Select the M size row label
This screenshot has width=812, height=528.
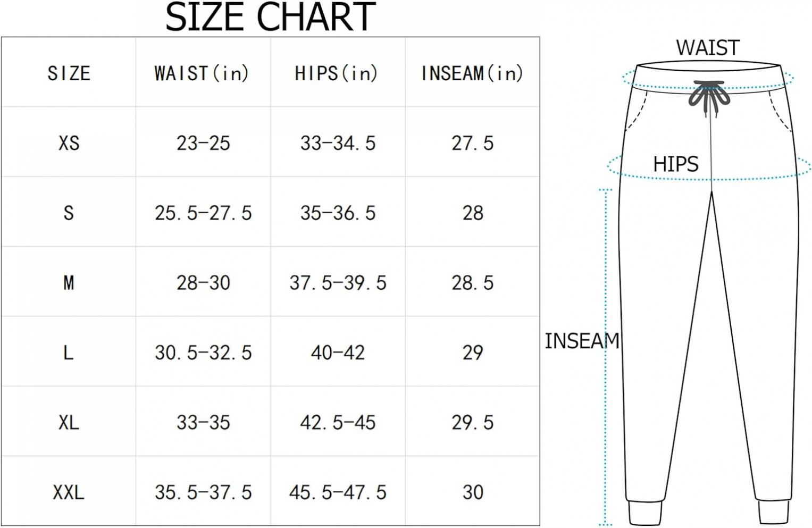click(x=69, y=283)
